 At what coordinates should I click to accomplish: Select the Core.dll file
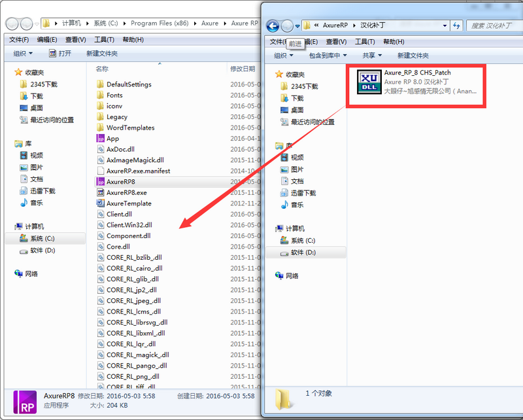click(x=118, y=247)
